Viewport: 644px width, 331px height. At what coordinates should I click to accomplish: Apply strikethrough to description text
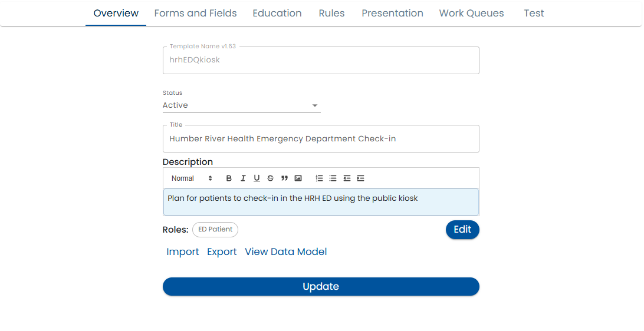(x=270, y=178)
